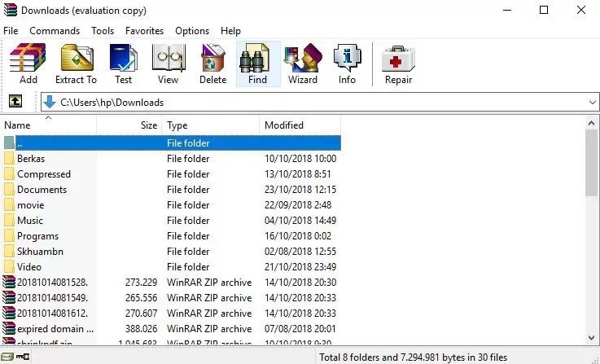
Task: Click the WinRAR title bar app icon
Action: [x=11, y=10]
